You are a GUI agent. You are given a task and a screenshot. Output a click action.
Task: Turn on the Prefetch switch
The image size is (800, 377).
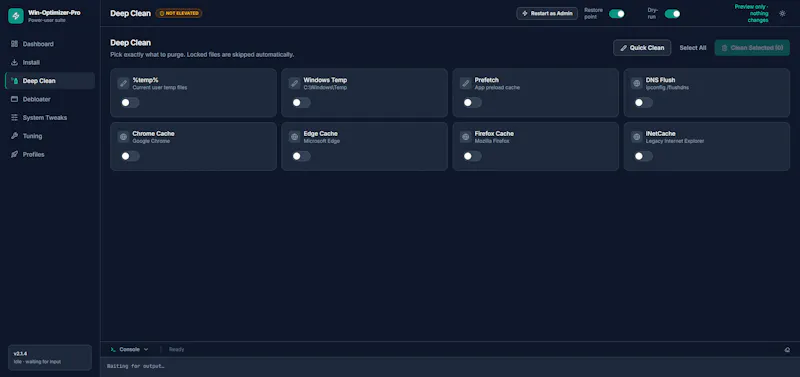[x=472, y=103]
